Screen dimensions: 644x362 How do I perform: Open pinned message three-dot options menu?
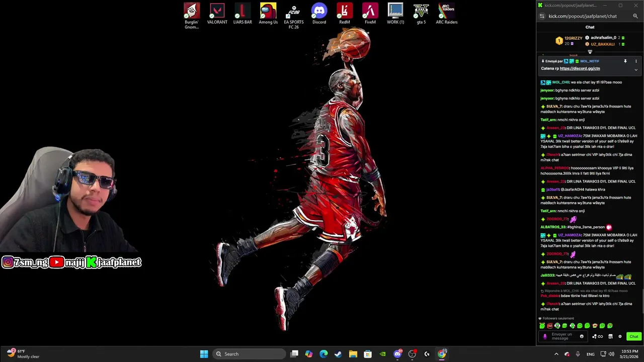point(636,61)
